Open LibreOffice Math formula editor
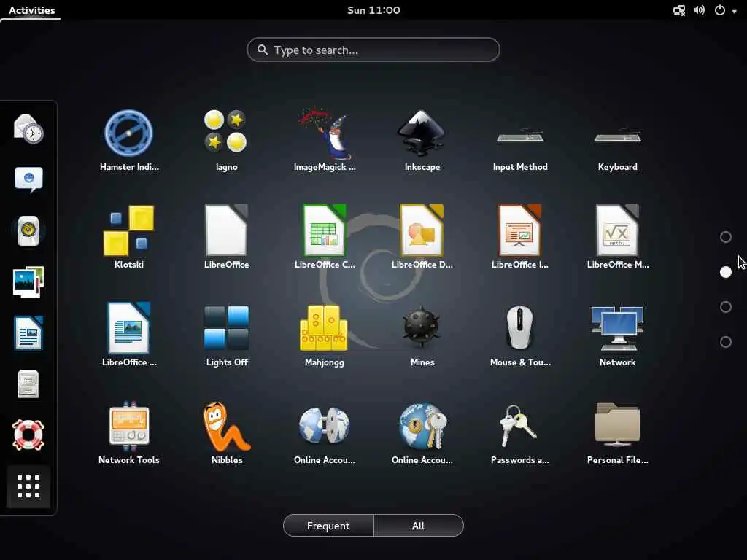 617,237
